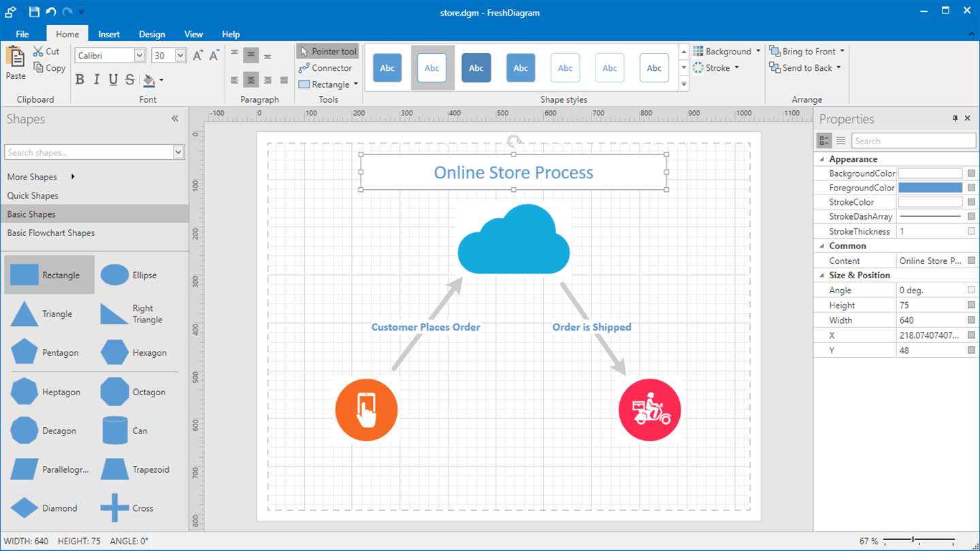
Task: Toggle Strikethrough formatting
Action: coord(130,80)
